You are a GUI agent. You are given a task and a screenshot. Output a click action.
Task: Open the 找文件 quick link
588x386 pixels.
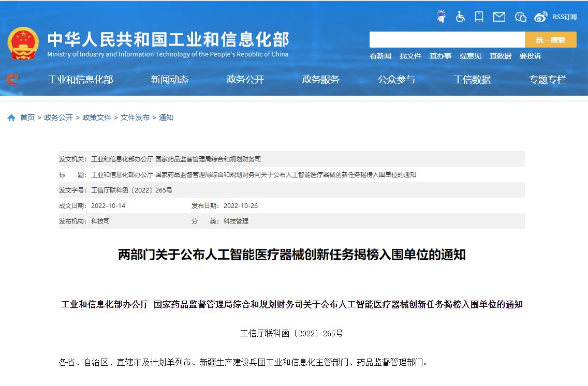pyautogui.click(x=410, y=56)
